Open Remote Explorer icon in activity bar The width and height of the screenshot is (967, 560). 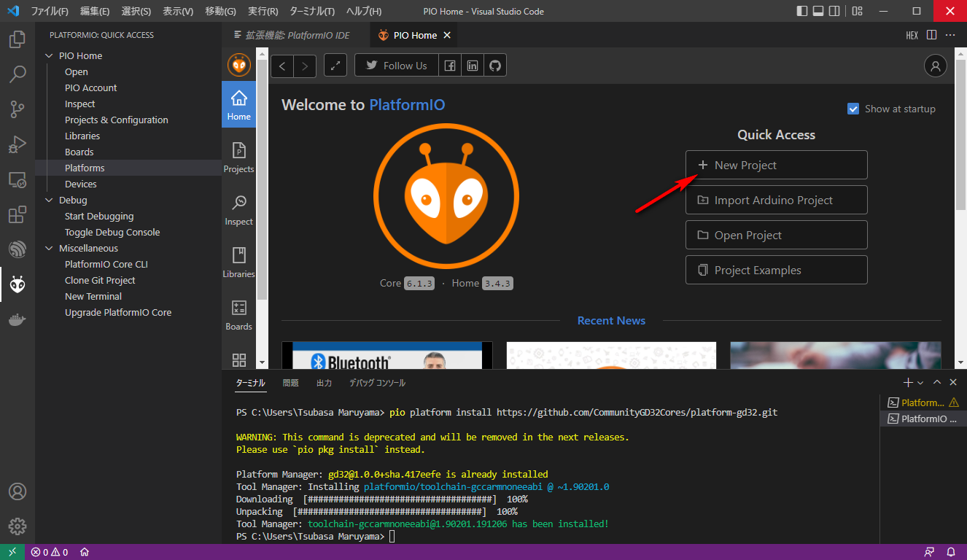coord(18,179)
